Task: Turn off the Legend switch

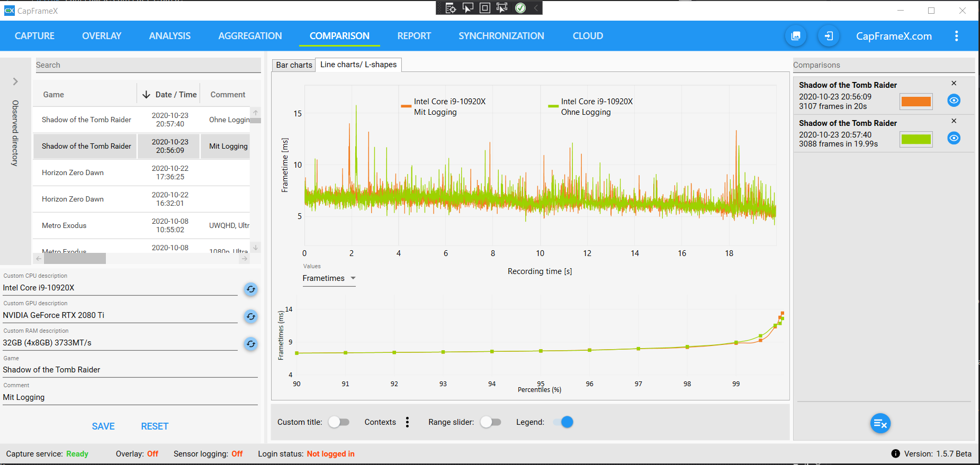Action: [x=563, y=422]
